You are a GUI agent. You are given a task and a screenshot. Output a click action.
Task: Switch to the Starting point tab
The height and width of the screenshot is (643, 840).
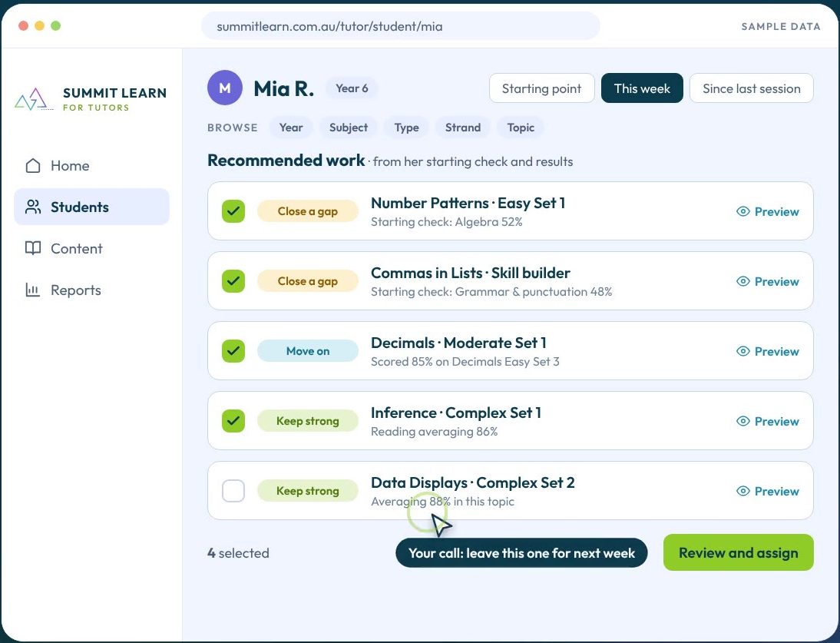(x=541, y=88)
